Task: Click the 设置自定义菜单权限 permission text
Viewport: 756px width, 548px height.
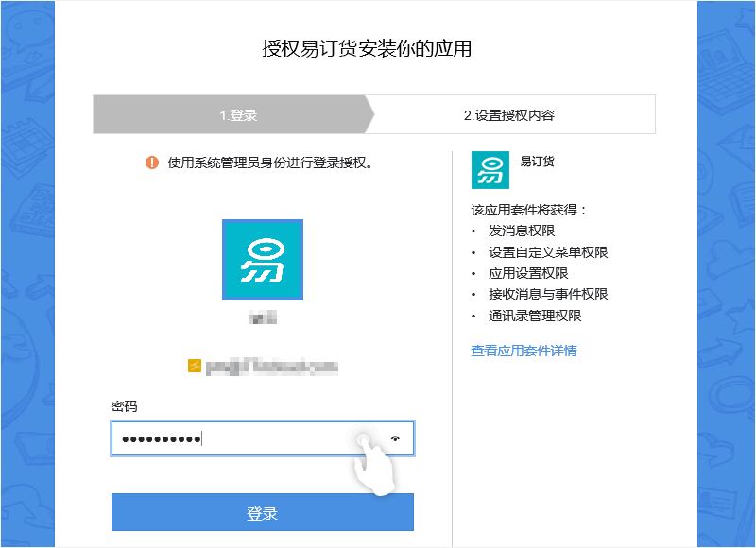Action: (548, 252)
